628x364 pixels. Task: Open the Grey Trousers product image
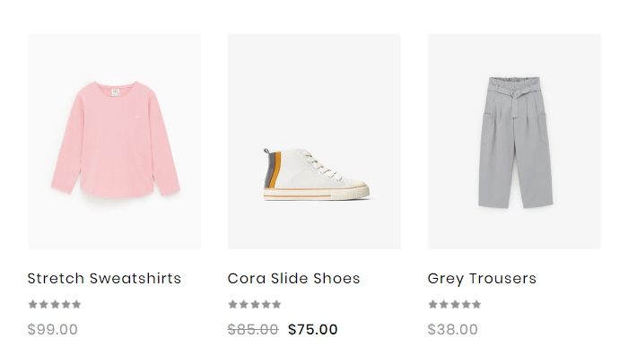pos(514,142)
